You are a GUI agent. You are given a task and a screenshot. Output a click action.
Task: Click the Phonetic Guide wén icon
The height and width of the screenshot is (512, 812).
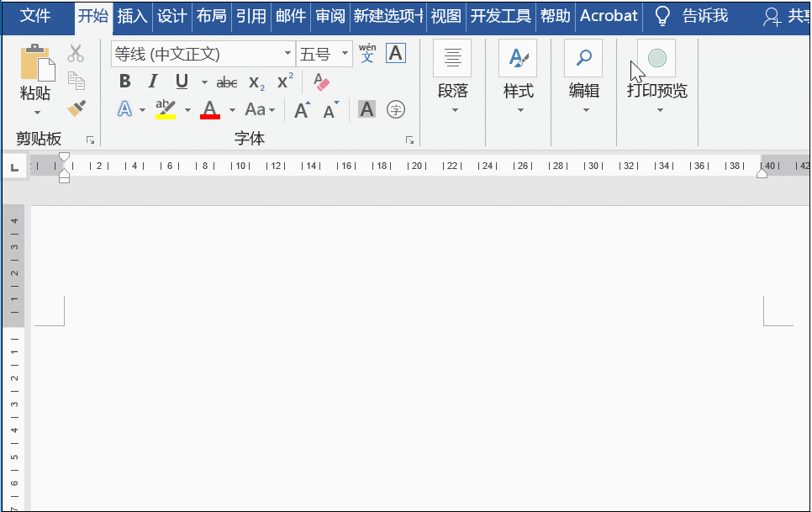[367, 53]
